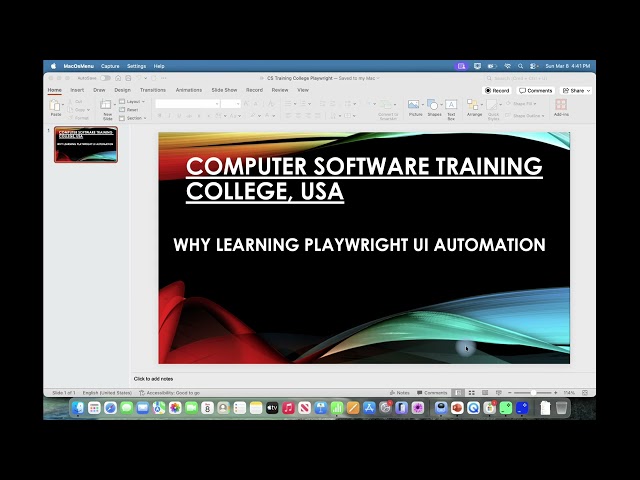
Task: Open App Store from the Dock
Action: (369, 408)
